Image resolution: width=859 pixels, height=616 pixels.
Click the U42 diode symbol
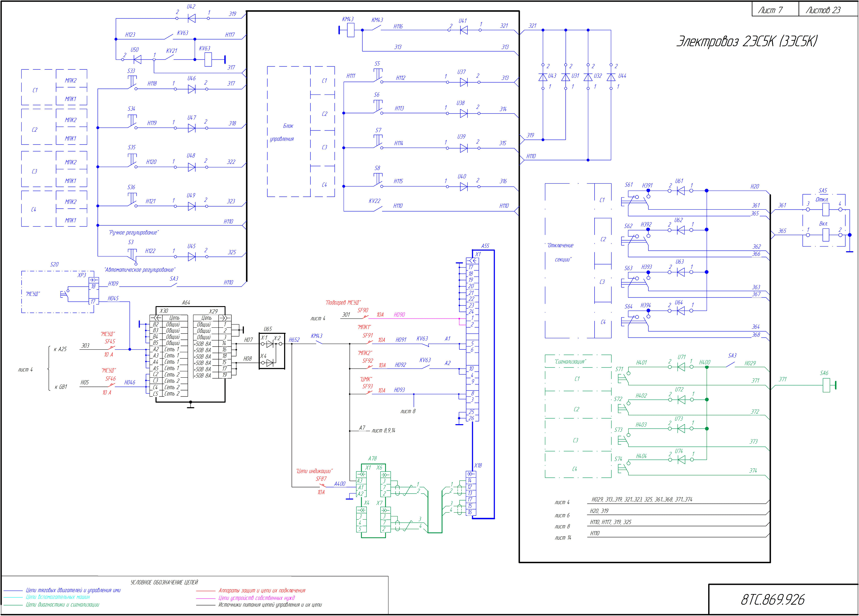pos(192,18)
